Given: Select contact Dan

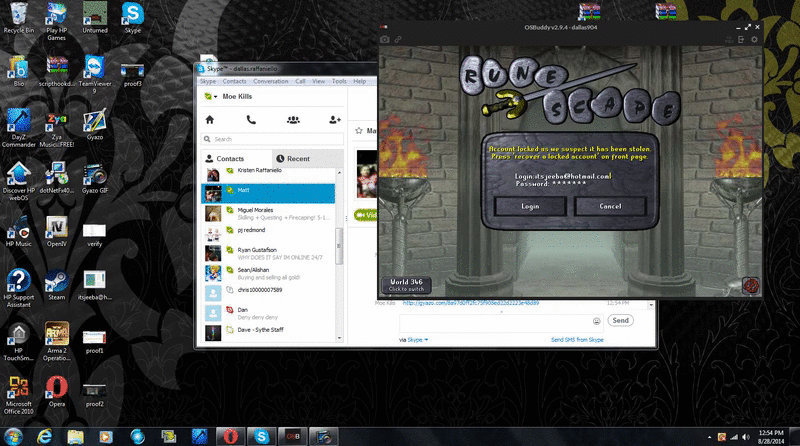Looking at the screenshot, I should click(x=268, y=313).
